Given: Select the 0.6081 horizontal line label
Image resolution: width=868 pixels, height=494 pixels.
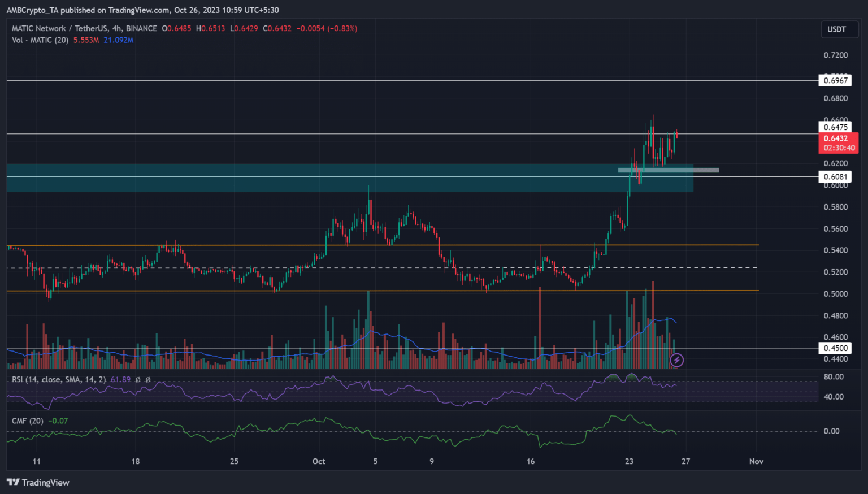Looking at the screenshot, I should pyautogui.click(x=835, y=177).
